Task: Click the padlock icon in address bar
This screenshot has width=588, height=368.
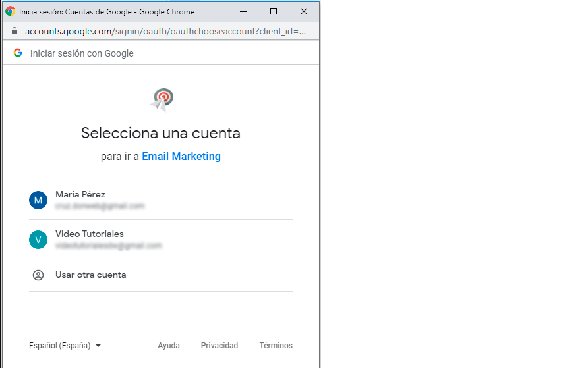Action: coord(15,31)
